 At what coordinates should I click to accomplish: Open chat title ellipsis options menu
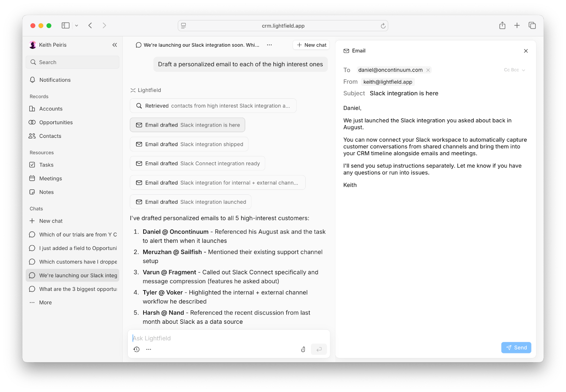[269, 45]
